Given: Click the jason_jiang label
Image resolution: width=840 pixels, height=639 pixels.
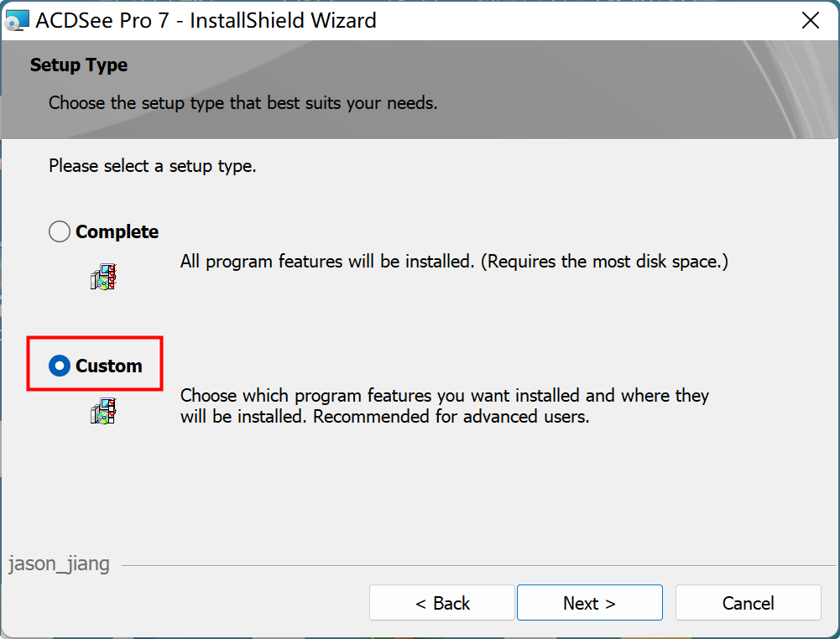Looking at the screenshot, I should pyautogui.click(x=59, y=564).
